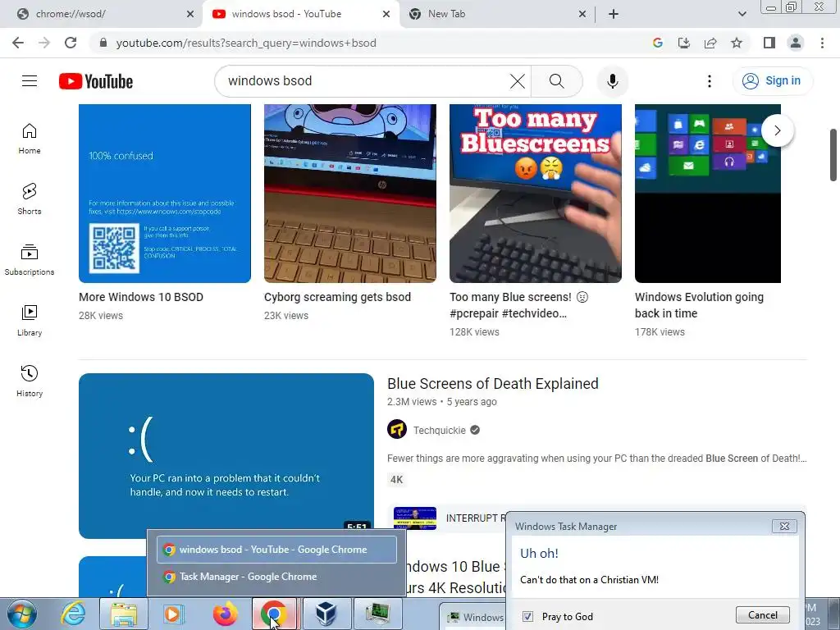Open the Chrome profile avatar
840x630 pixels.
(796, 43)
